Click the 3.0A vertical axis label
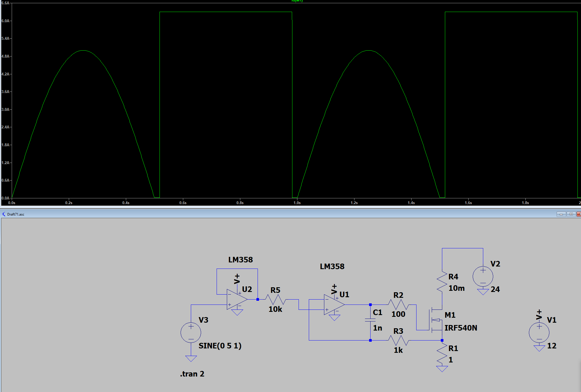The image size is (581, 392). [x=5, y=109]
